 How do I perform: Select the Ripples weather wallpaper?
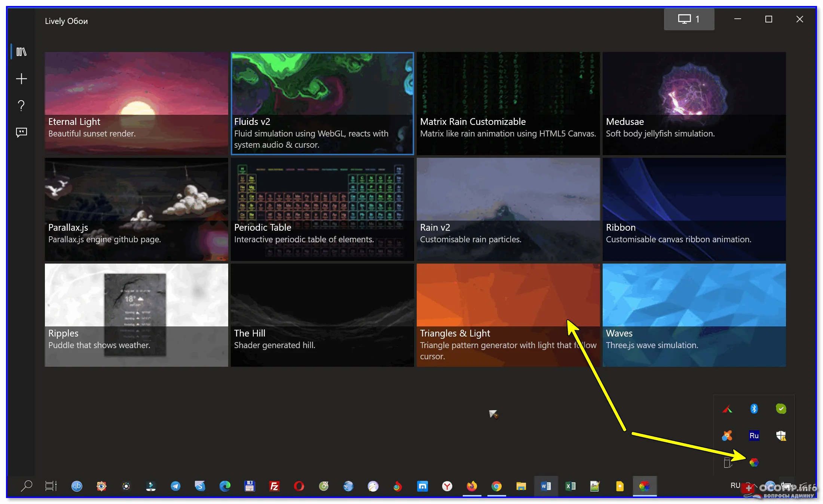tap(136, 315)
